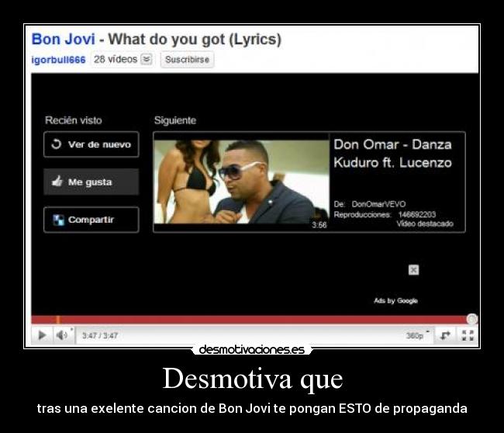Image resolution: width=504 pixels, height=433 pixels.
Task: Click the Reproducciones view count 146692203
Action: [417, 215]
